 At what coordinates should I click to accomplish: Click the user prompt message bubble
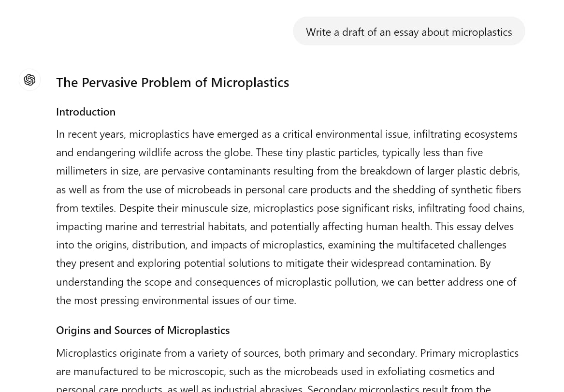pyautogui.click(x=409, y=31)
